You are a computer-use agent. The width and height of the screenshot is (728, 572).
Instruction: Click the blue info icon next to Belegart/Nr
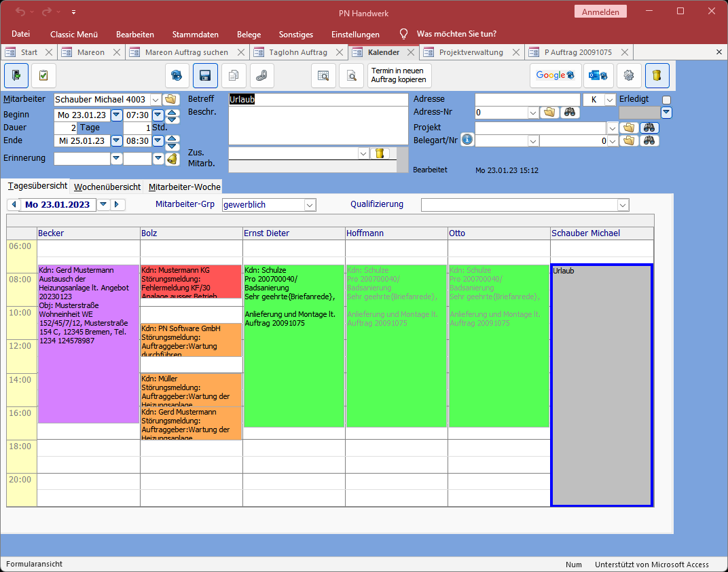pyautogui.click(x=467, y=140)
